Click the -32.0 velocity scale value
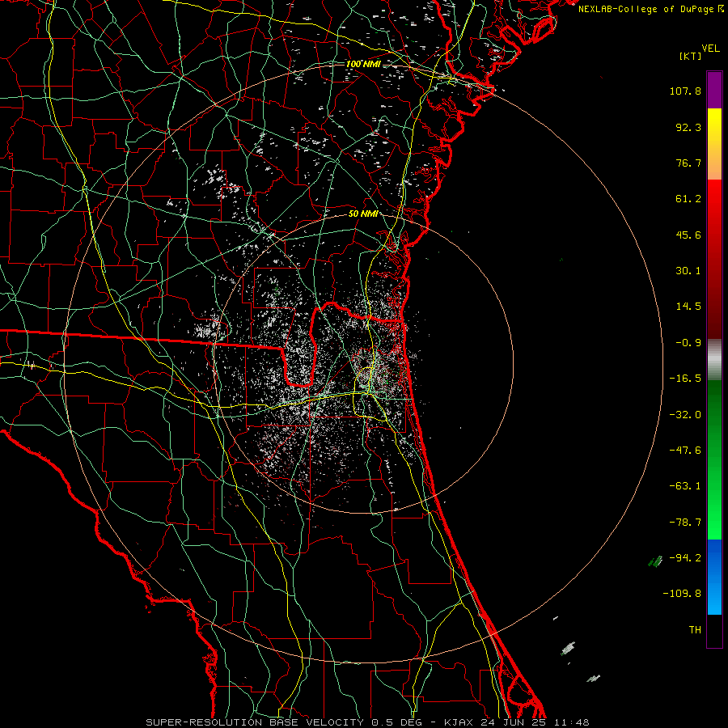This screenshot has width=728, height=728. click(685, 415)
